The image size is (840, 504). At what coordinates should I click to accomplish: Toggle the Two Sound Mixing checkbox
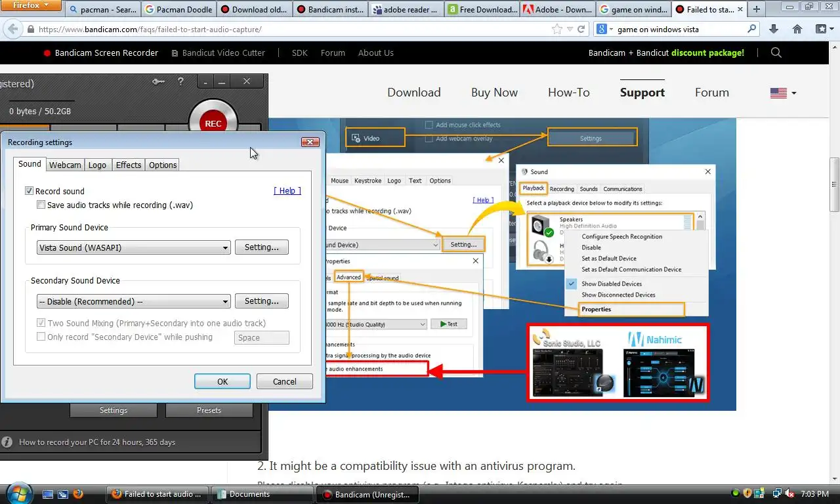(x=41, y=323)
